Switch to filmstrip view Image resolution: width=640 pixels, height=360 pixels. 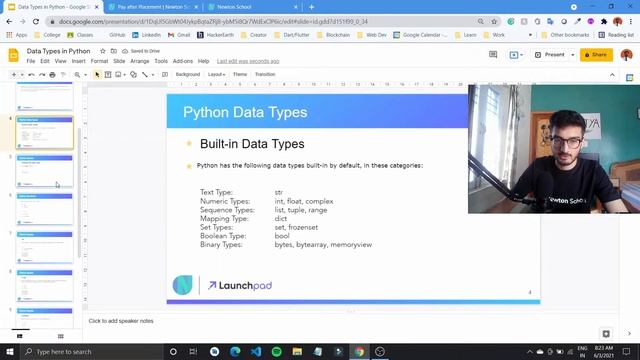pyautogui.click(x=20, y=336)
